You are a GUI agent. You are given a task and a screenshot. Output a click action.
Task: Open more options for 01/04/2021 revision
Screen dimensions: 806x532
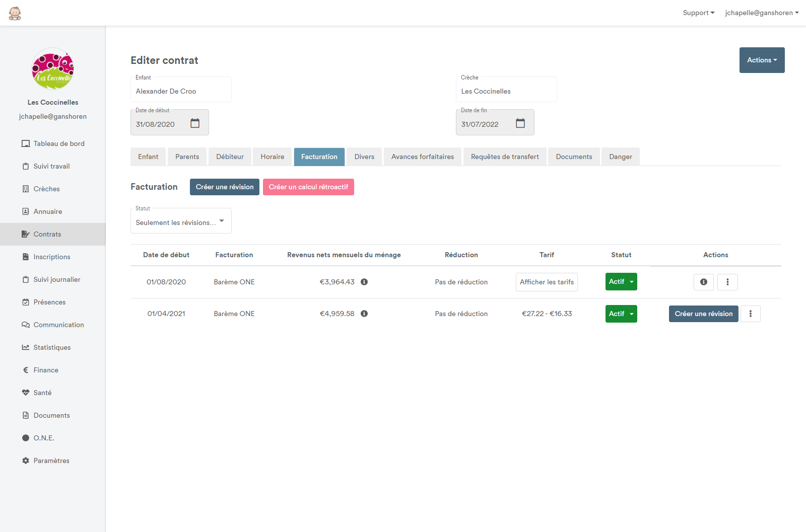[750, 314]
